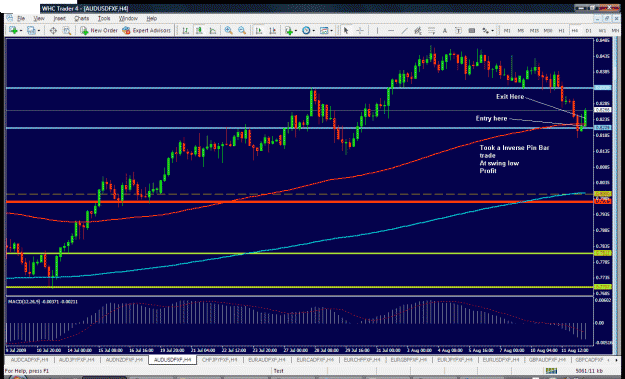This screenshot has width=625, height=379.
Task: Select the Cursor arrow tool
Action: (x=346, y=30)
